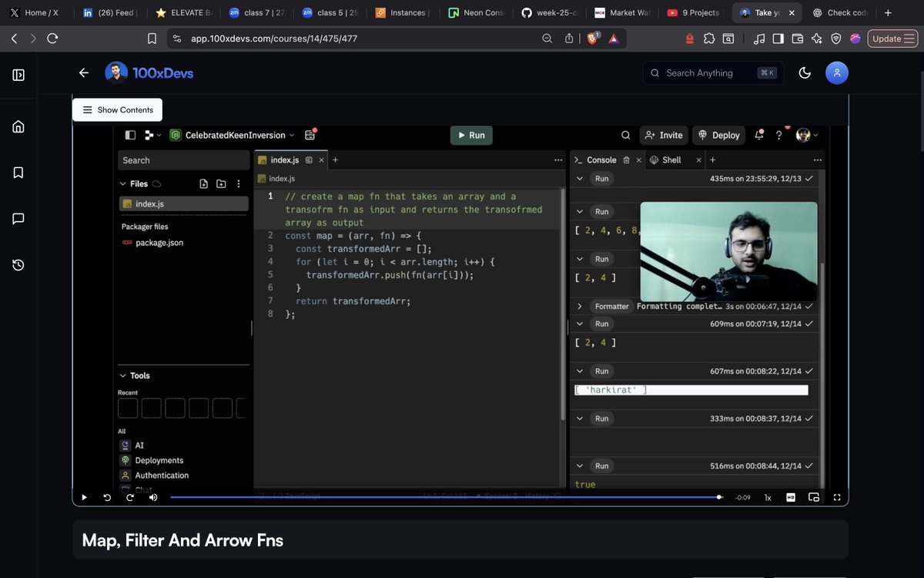Open Bookmarks from the left sidebar
The height and width of the screenshot is (578, 924).
click(18, 173)
